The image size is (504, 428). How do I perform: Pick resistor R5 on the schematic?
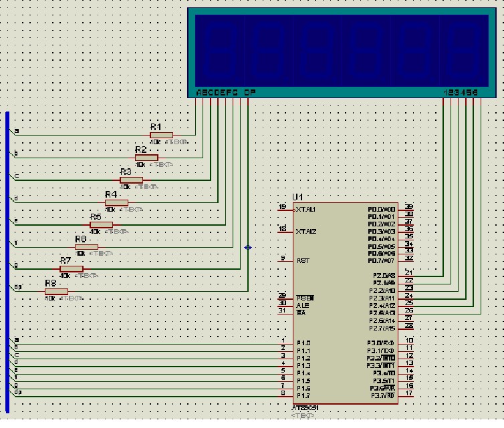[x=101, y=225]
